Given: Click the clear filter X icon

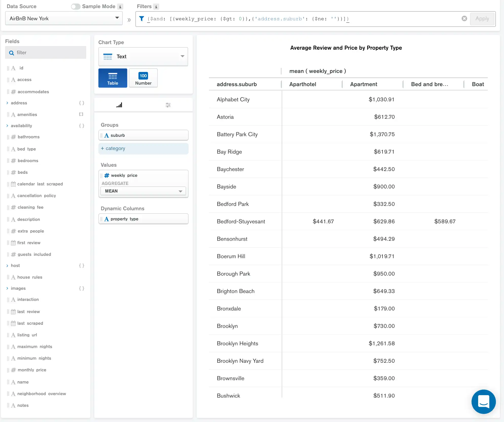Looking at the screenshot, I should [464, 18].
